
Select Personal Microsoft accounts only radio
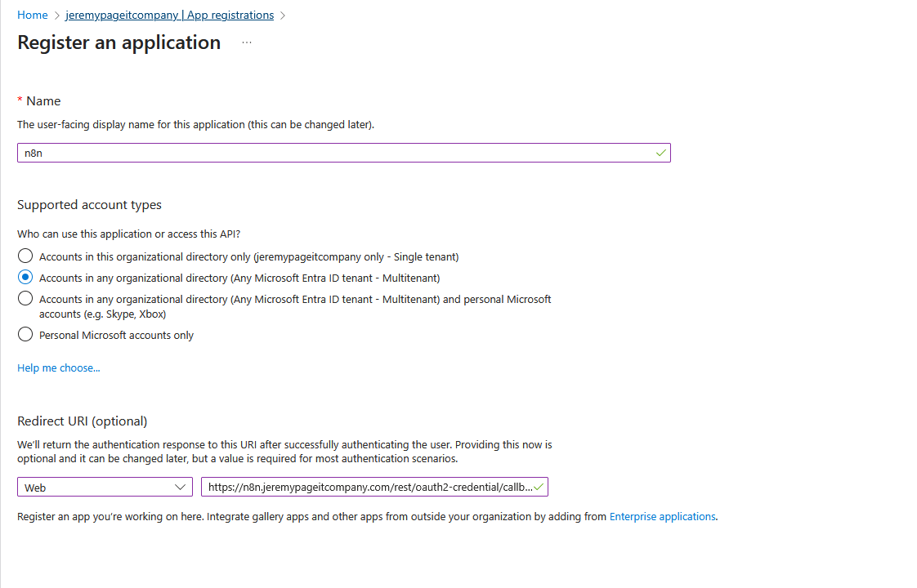coord(25,335)
